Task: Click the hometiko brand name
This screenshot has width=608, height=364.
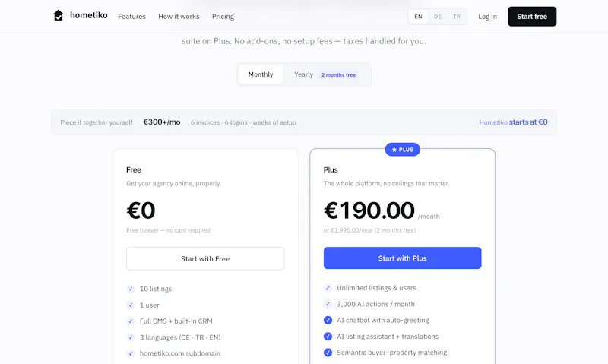Action: pos(88,15)
